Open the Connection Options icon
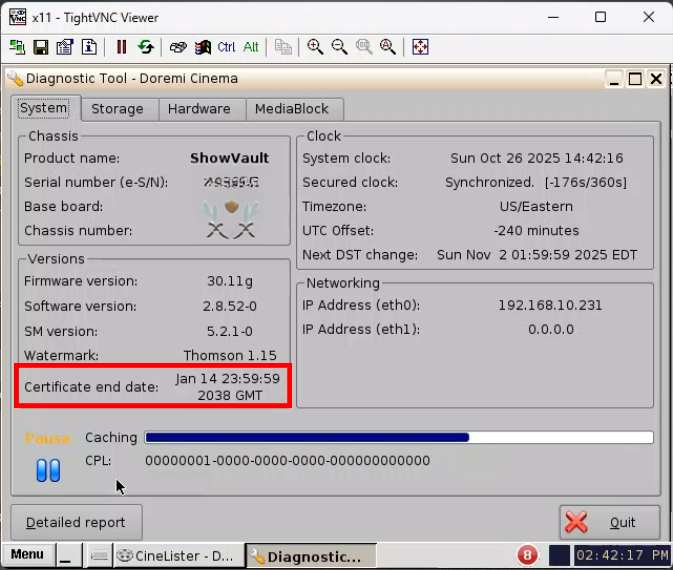The image size is (673, 570). (65, 47)
